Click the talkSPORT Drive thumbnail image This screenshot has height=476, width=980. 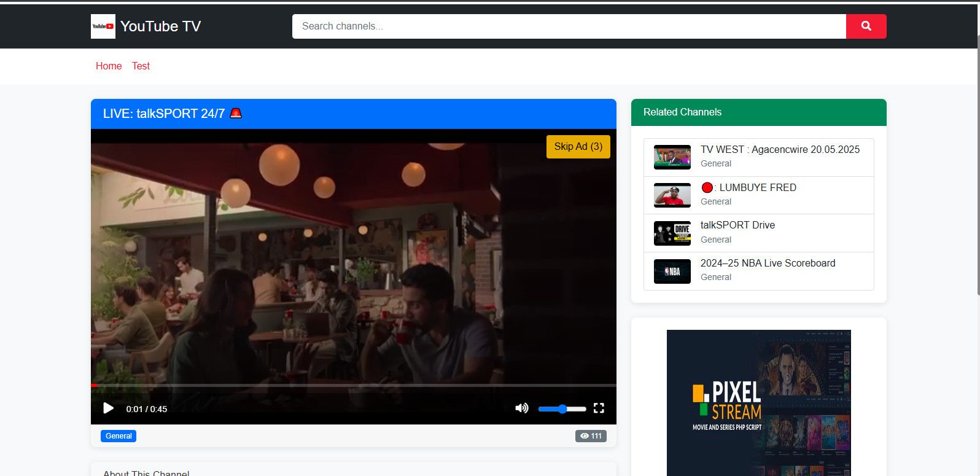coord(672,233)
